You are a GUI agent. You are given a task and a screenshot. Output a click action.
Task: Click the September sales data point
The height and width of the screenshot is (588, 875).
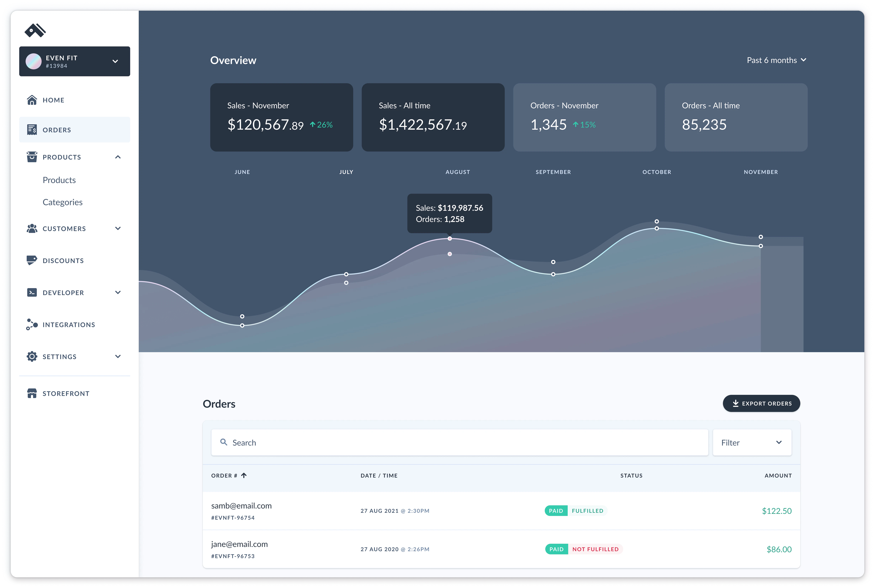click(x=553, y=274)
